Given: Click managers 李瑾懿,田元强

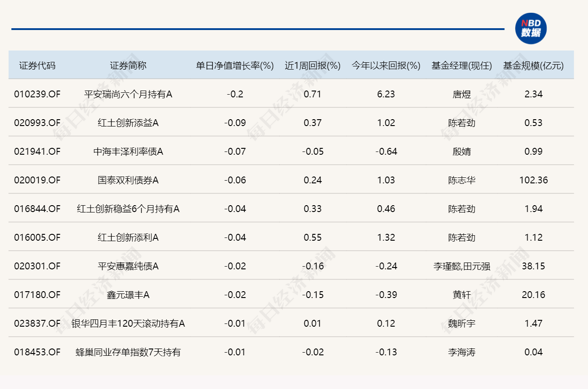Looking at the screenshot, I should (461, 266).
